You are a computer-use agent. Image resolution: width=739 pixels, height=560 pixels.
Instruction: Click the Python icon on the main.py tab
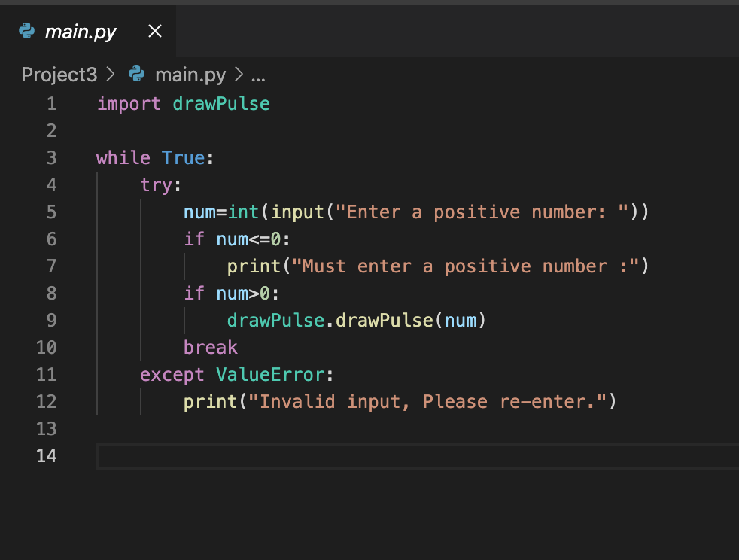(27, 31)
